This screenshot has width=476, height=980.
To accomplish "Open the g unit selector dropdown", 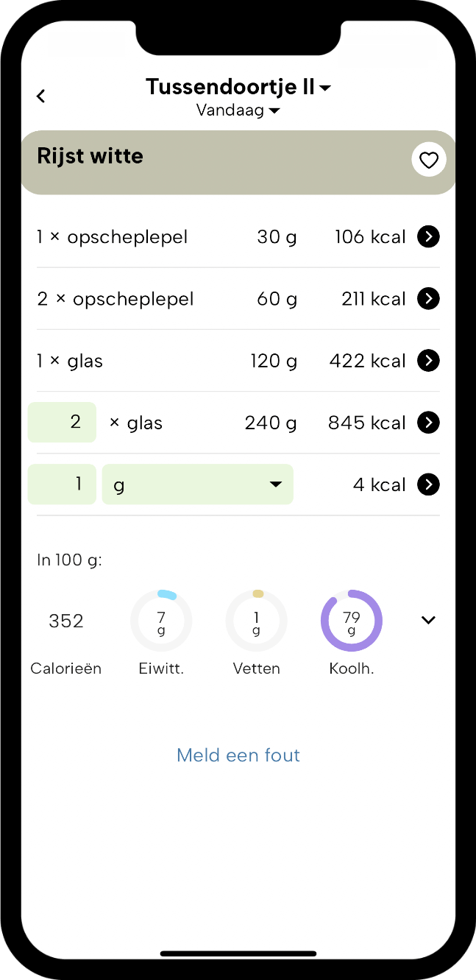I will click(x=197, y=484).
